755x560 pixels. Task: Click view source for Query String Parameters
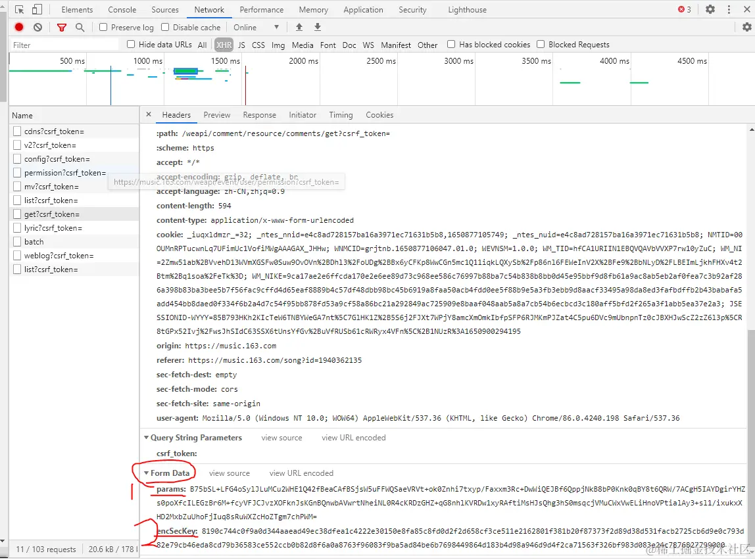tap(281, 438)
